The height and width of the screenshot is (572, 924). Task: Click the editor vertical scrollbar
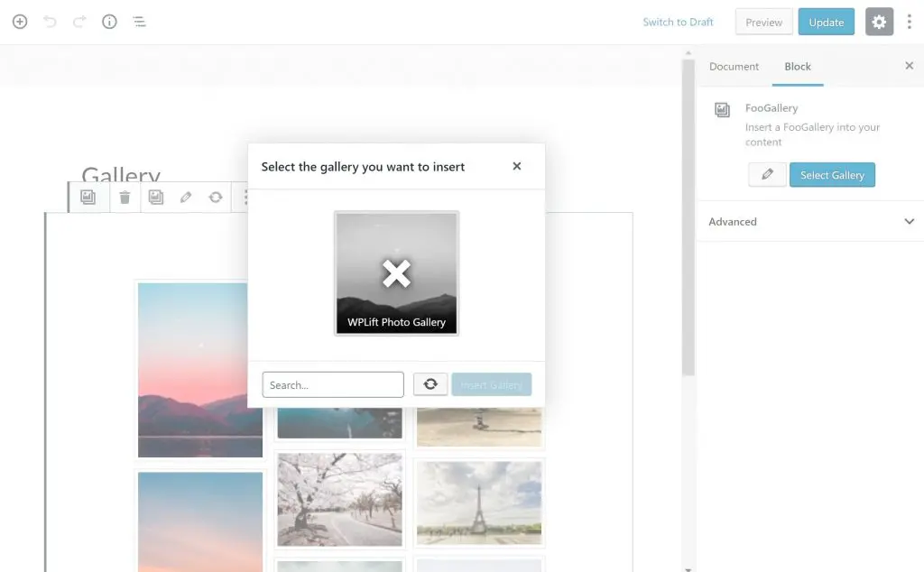click(x=688, y=217)
